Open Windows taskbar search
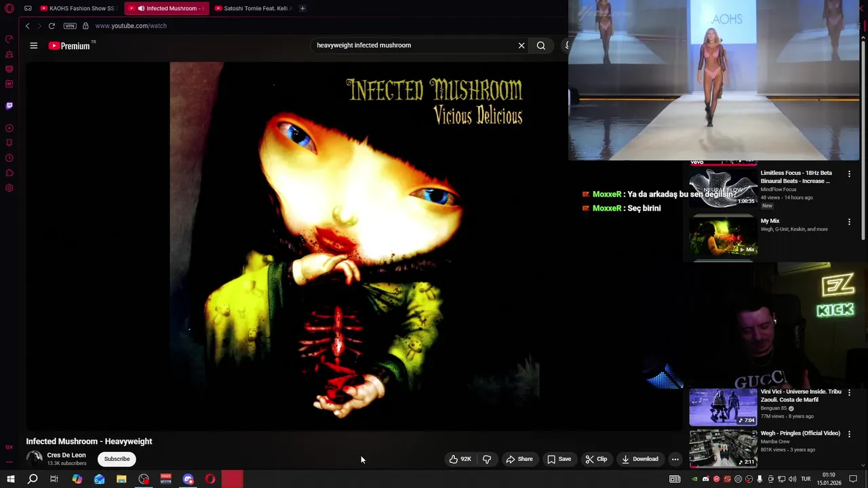Viewport: 868px width, 488px height. [x=33, y=479]
